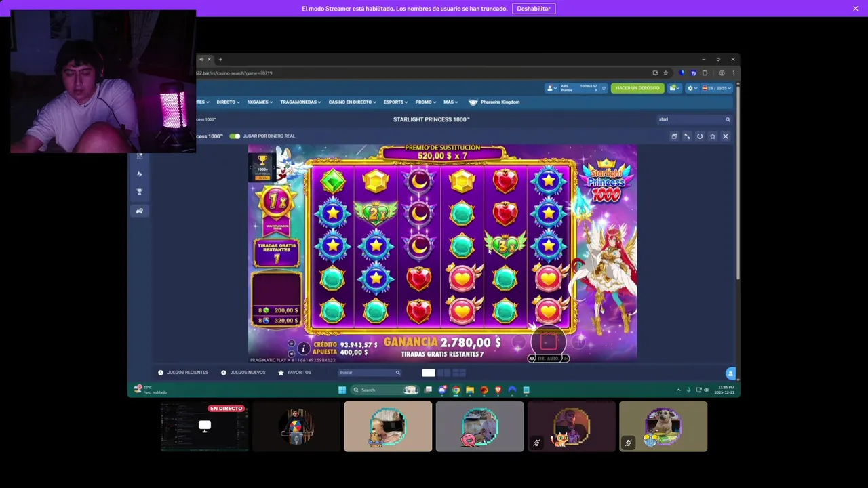This screenshot has width=868, height=488.
Task: Bookmark this page with the star icon
Action: tap(665, 73)
